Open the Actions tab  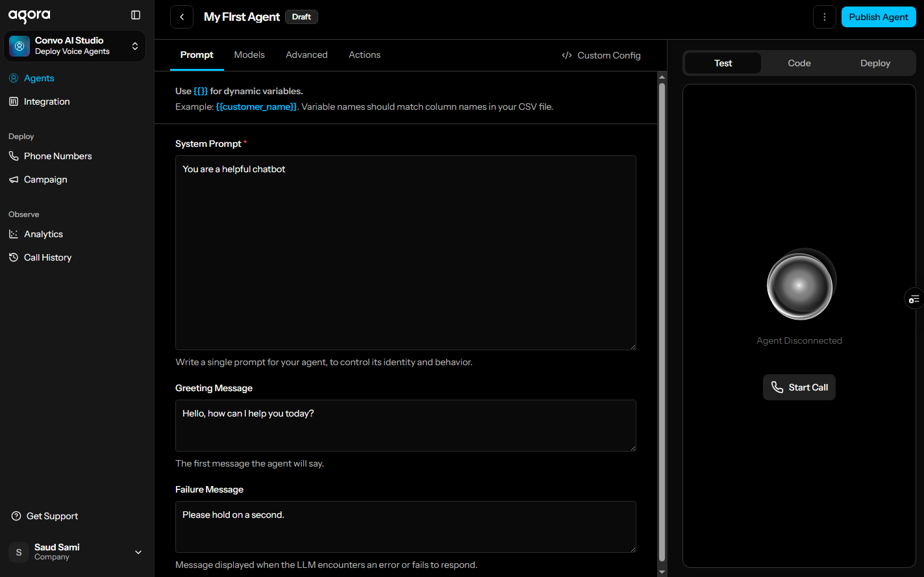pos(364,55)
